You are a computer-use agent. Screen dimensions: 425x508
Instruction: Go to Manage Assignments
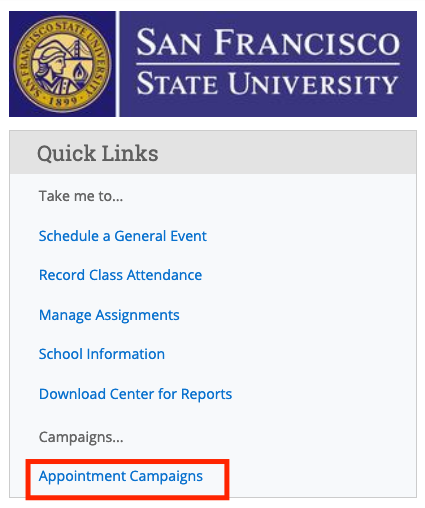point(109,315)
